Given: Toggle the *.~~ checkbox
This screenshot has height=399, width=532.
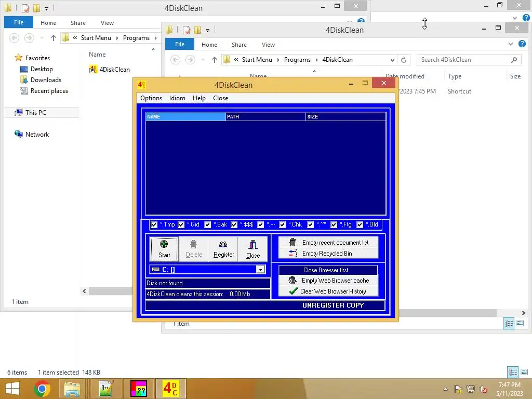Looking at the screenshot, I should tap(311, 224).
